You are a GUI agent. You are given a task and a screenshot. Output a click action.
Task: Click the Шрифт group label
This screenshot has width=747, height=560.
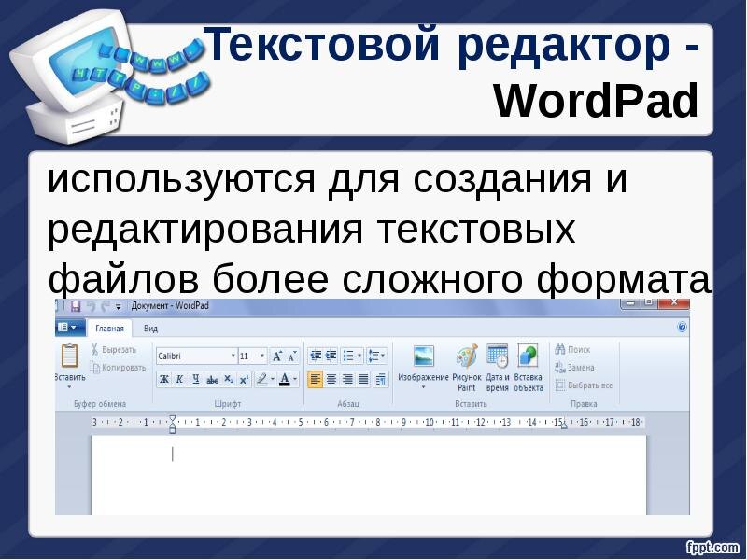228,404
